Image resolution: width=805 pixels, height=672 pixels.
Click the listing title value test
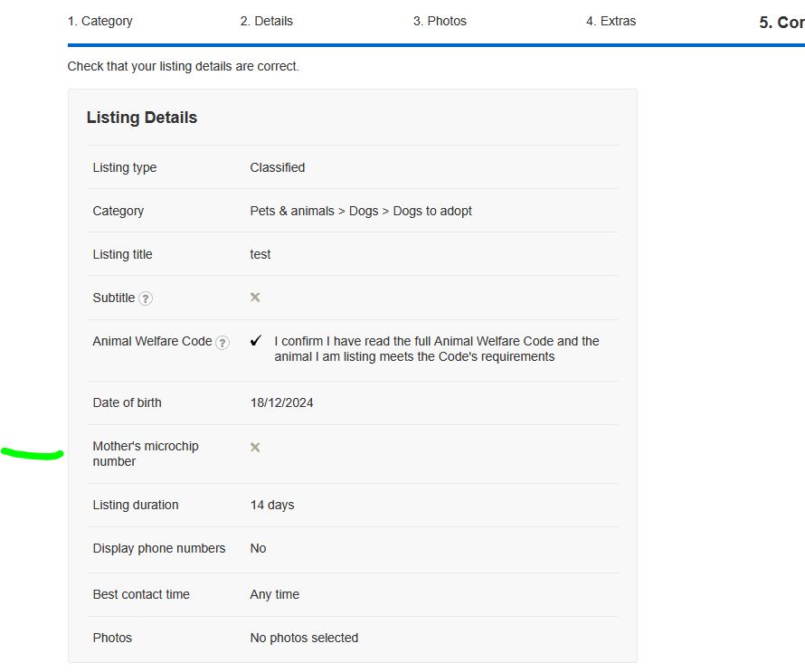[260, 254]
